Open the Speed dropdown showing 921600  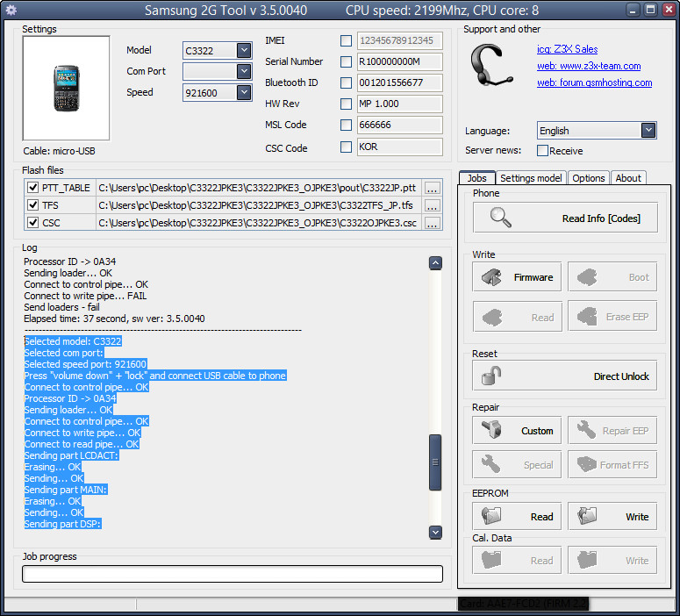click(244, 92)
